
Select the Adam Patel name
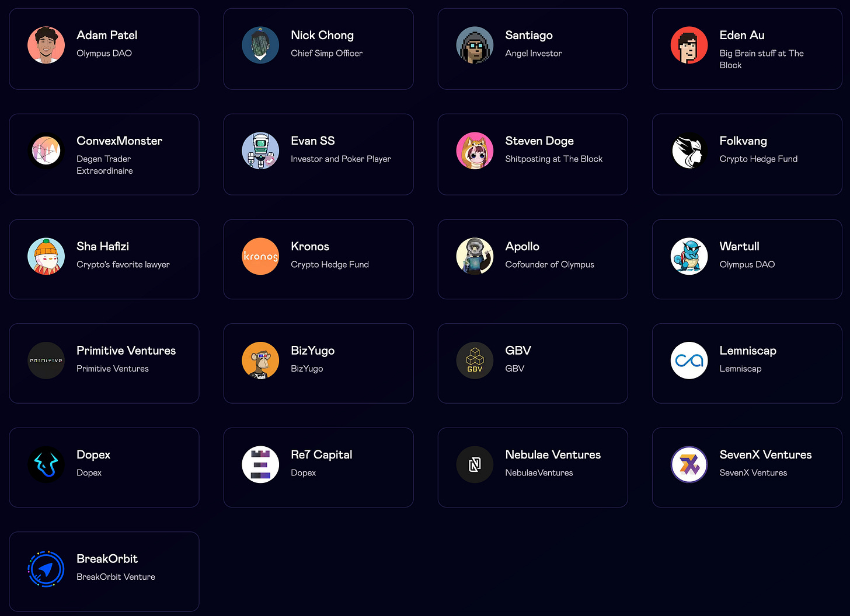point(107,35)
